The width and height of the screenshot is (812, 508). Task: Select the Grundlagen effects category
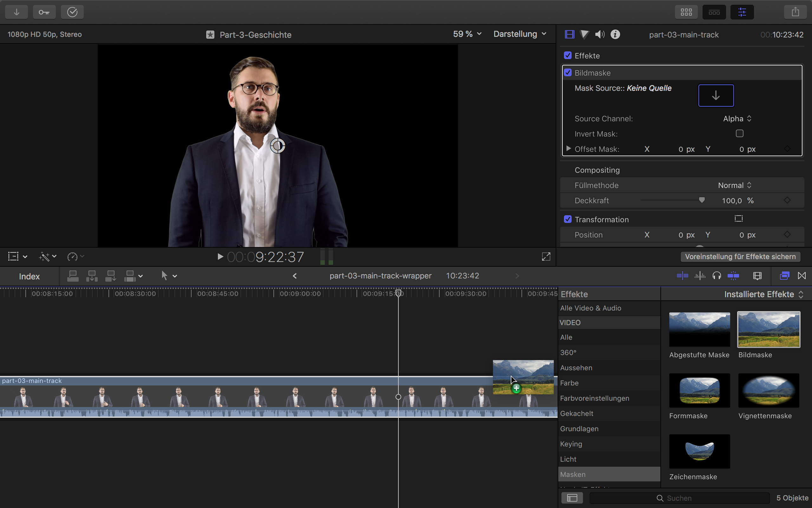[609, 429]
